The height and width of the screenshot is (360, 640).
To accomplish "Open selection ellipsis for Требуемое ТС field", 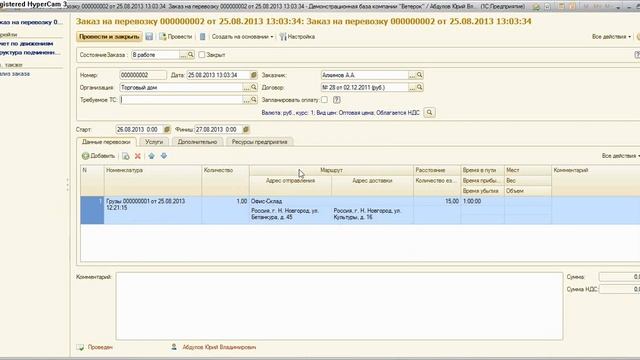I will (x=246, y=100).
